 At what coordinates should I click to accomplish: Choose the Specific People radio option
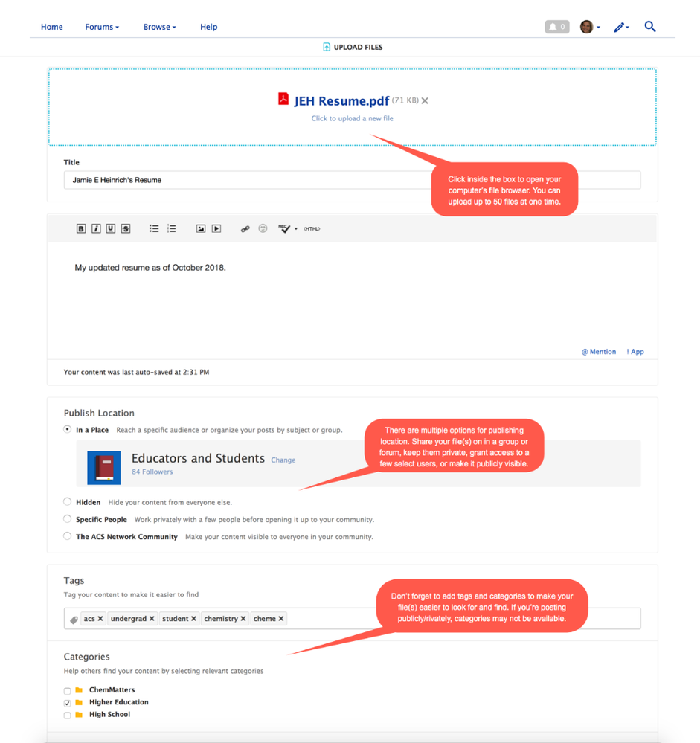[x=68, y=519]
